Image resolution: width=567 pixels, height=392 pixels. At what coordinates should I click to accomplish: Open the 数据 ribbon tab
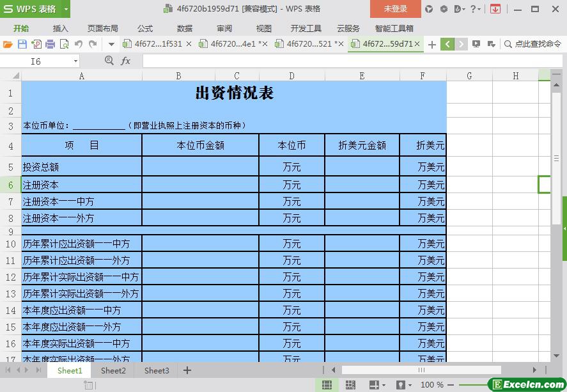coord(185,29)
